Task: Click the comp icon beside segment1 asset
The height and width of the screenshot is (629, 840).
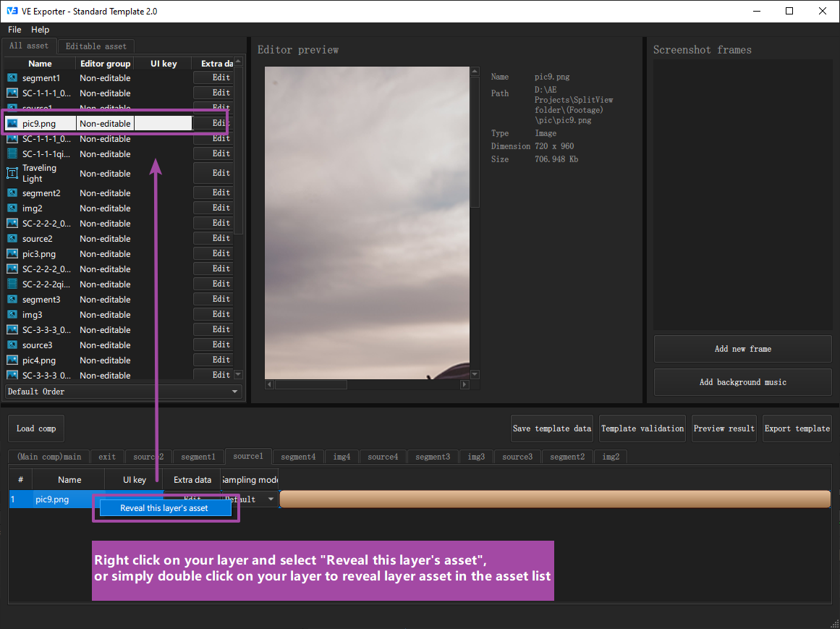Action: coord(12,77)
